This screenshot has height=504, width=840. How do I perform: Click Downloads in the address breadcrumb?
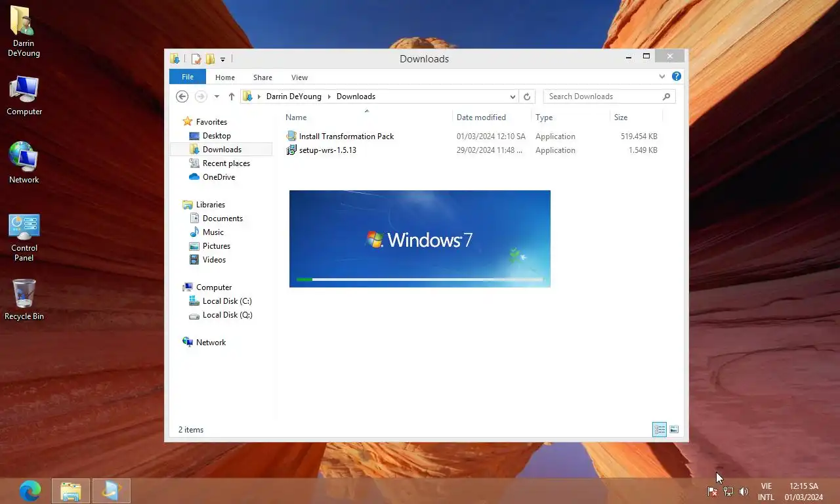pyautogui.click(x=356, y=96)
